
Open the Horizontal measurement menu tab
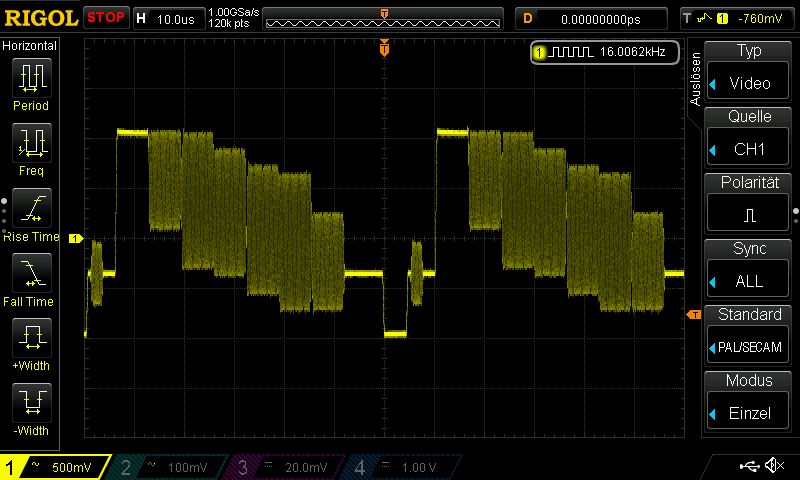pyautogui.click(x=30, y=46)
